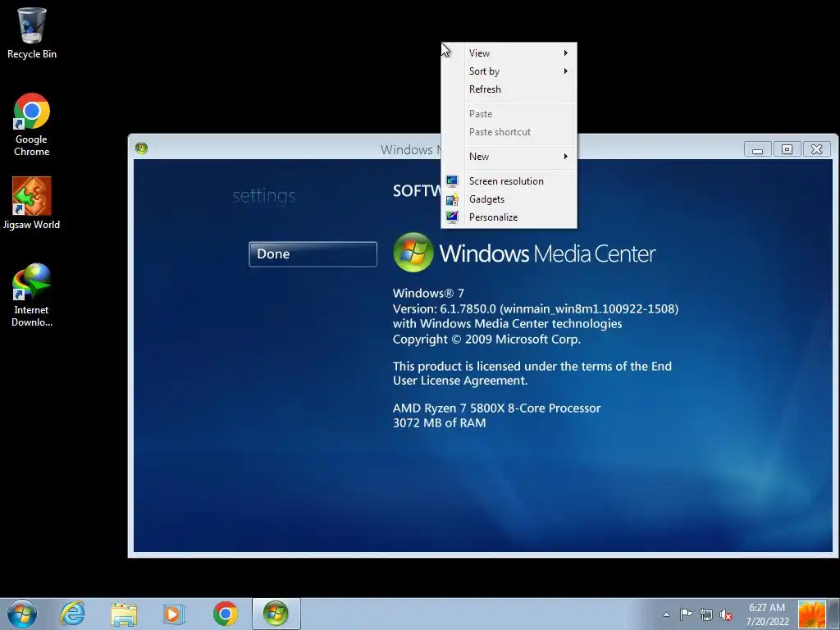Select the Jigsaw World desktop shortcut
This screenshot has height=630, width=840.
32,203
